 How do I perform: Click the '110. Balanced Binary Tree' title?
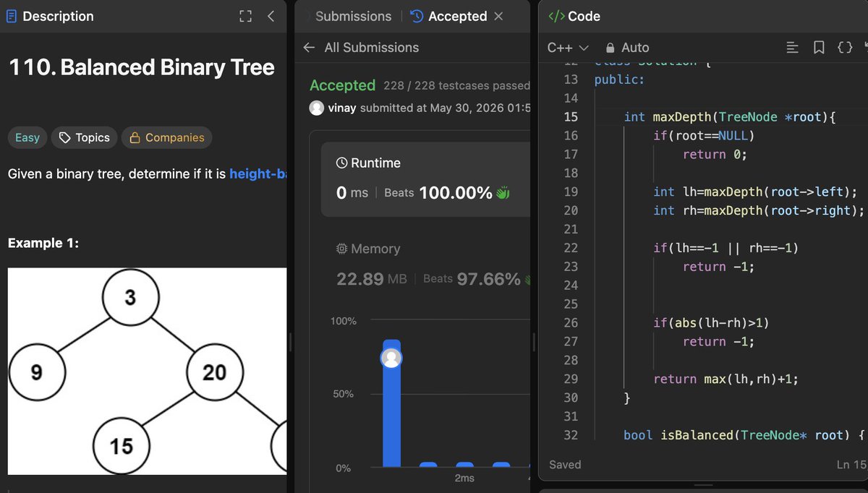click(142, 68)
